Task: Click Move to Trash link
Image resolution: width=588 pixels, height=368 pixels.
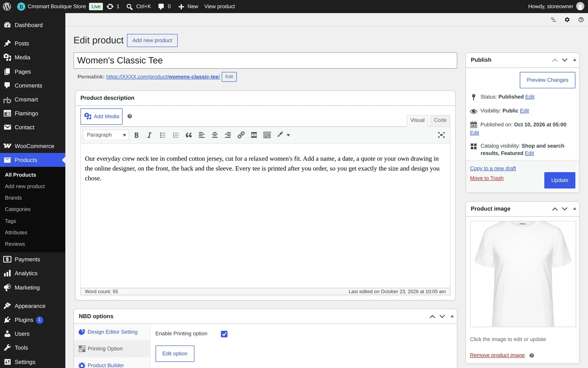Action: [487, 178]
